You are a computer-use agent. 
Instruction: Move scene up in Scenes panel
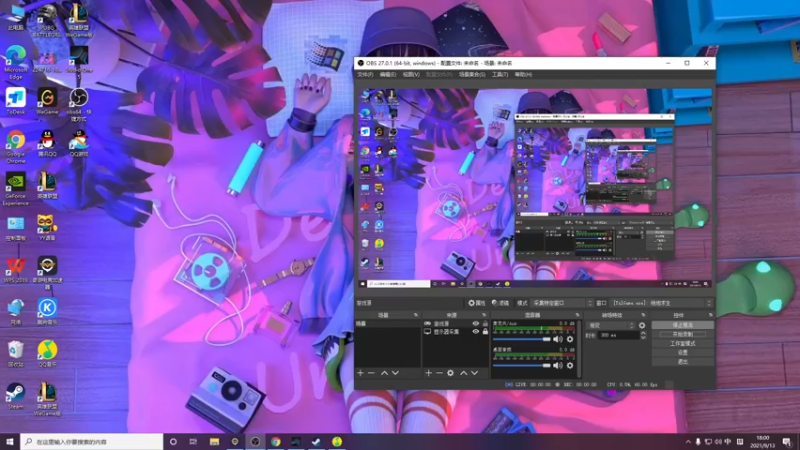(384, 373)
